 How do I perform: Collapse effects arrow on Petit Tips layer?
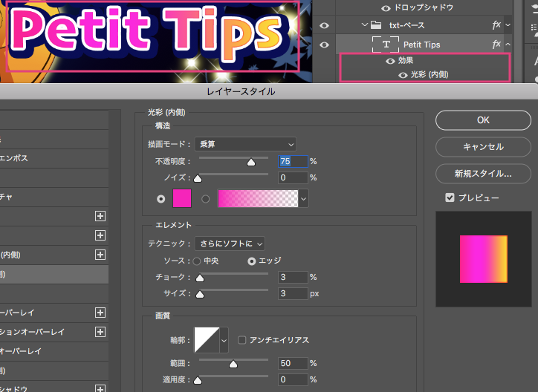508,45
